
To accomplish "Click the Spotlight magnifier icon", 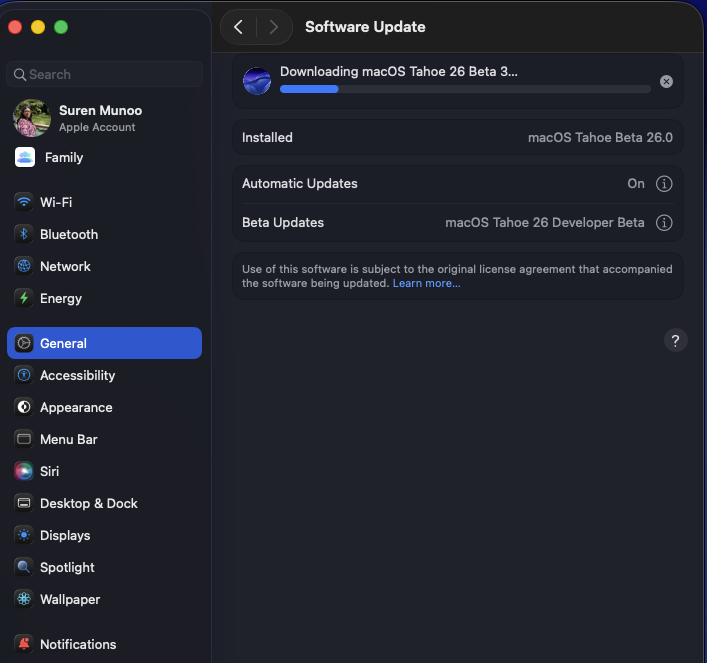I will point(24,567).
